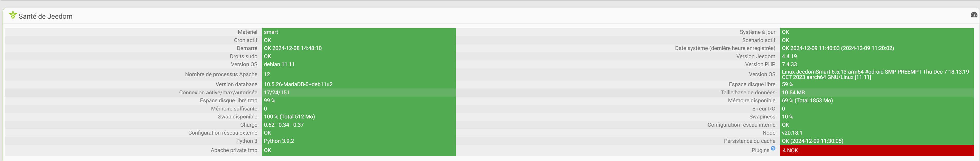The height and width of the screenshot is (161, 980).
Task: Click the Plugins help question mark icon
Action: 773,148
